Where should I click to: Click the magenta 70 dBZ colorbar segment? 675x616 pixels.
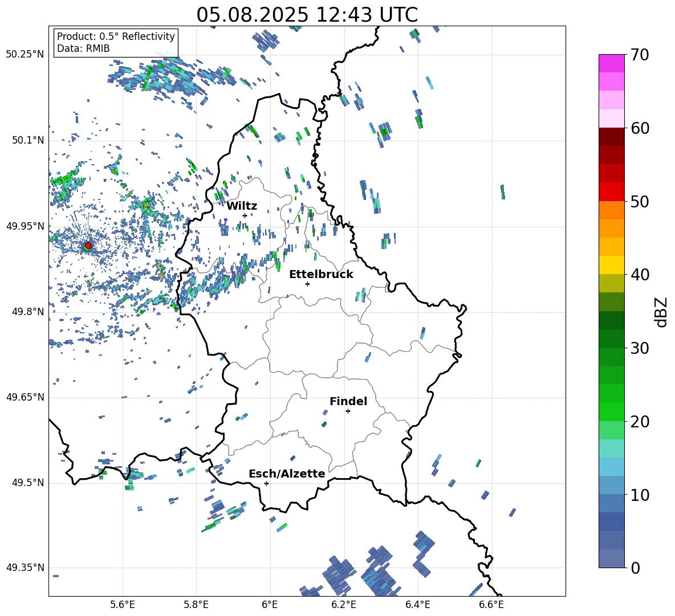click(611, 63)
